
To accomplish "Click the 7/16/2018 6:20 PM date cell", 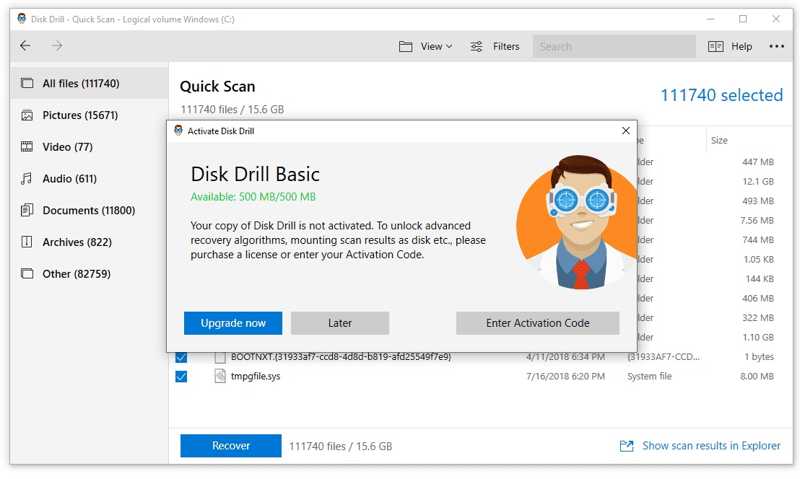I will pyautogui.click(x=565, y=376).
